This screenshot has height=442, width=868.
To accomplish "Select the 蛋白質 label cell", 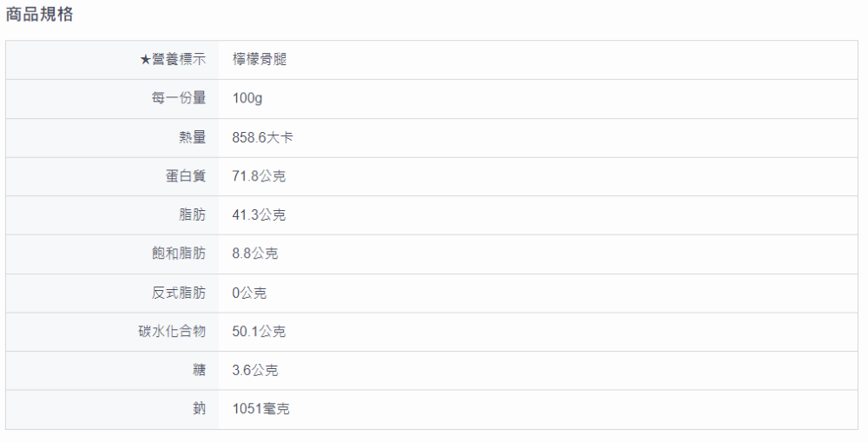I will [x=186, y=176].
